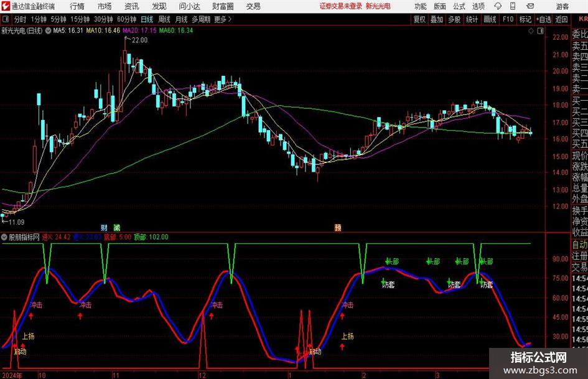Open the 功能 menu
Viewport: 588px width, 379px height.
tap(421, 6)
